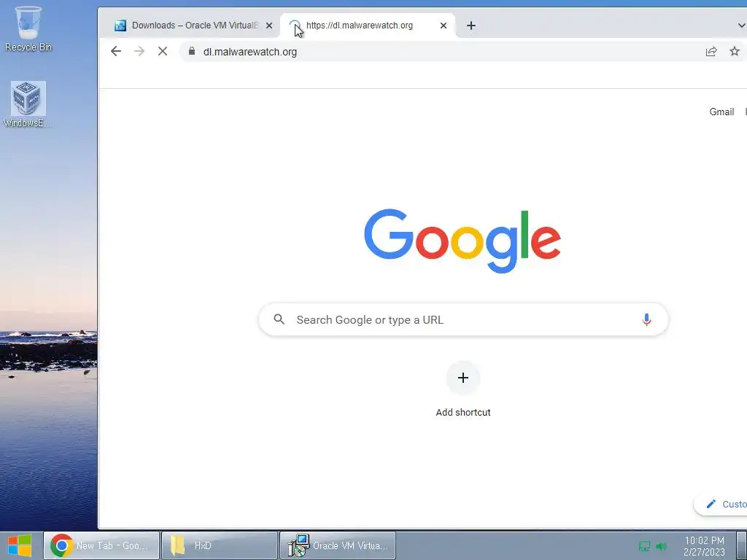Open the Windows Start button

(20, 545)
